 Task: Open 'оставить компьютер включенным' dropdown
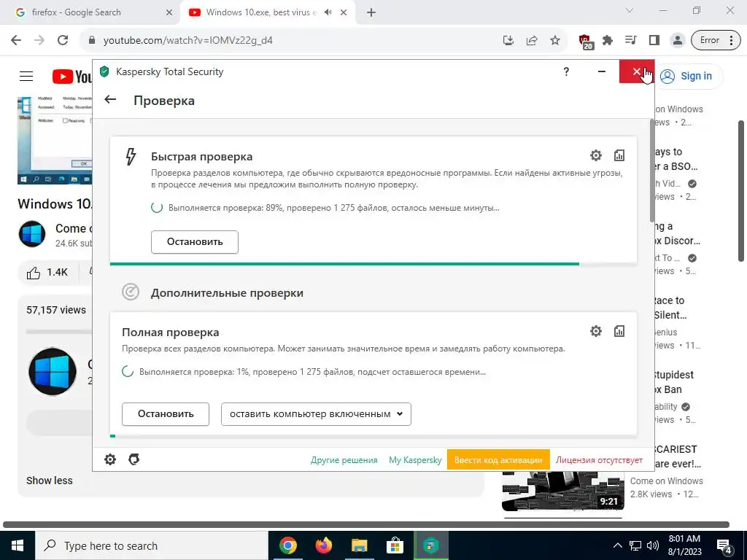coord(316,414)
